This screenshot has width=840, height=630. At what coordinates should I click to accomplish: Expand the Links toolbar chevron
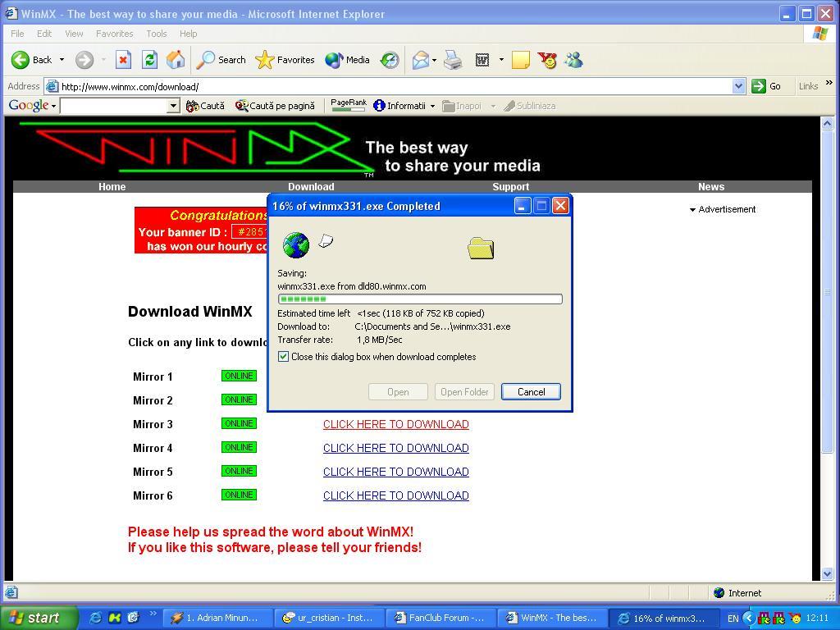829,83
